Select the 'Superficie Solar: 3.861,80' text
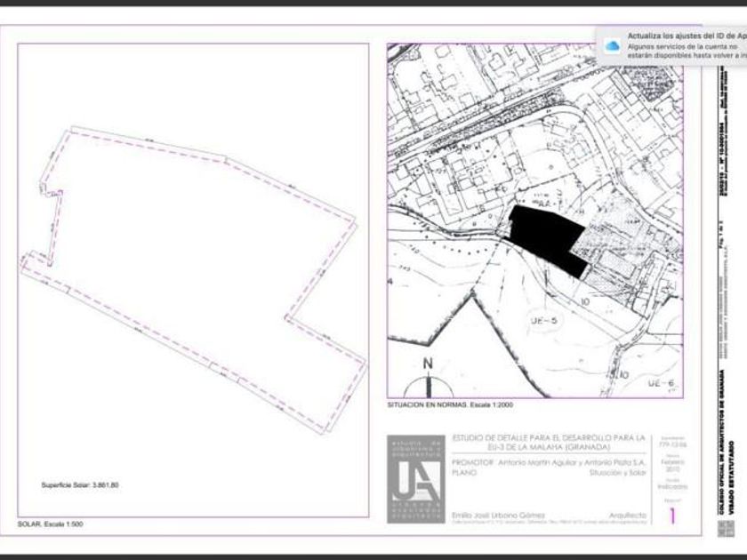747x560 pixels. 80,485
